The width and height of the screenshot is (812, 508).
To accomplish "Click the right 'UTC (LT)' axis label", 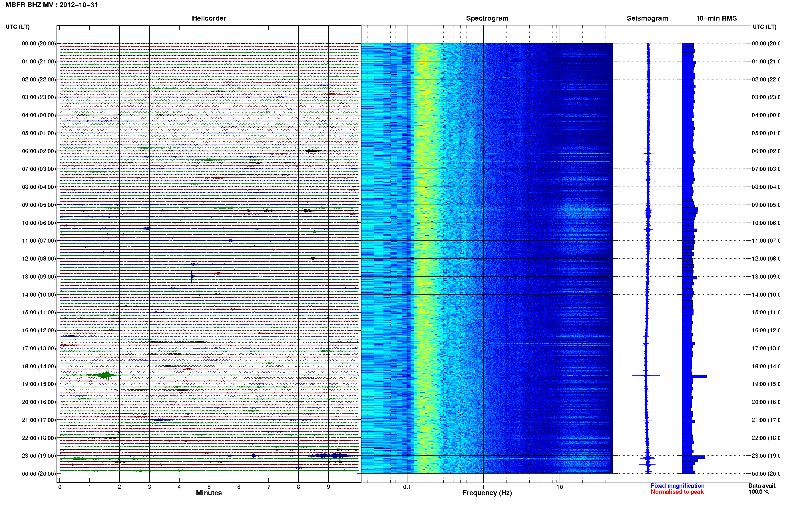I will 764,27.
